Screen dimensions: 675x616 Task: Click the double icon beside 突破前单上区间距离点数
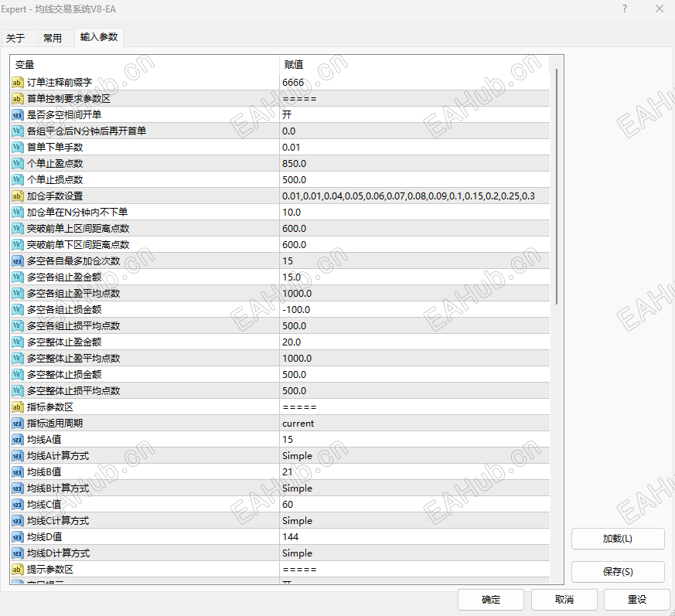tap(17, 229)
